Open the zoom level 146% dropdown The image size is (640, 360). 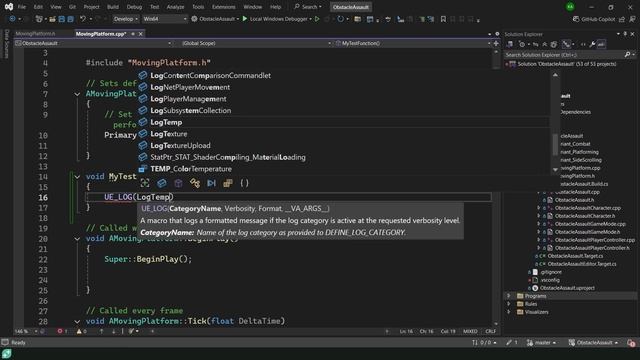point(26,331)
